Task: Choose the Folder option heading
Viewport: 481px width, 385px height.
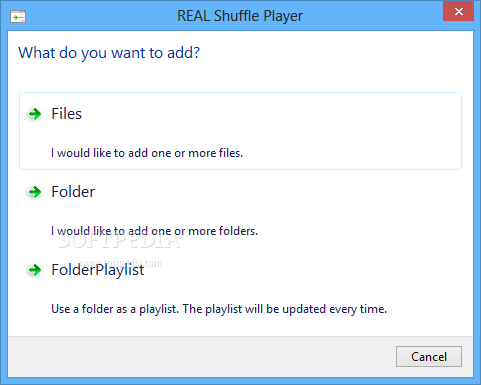Action: (x=73, y=192)
